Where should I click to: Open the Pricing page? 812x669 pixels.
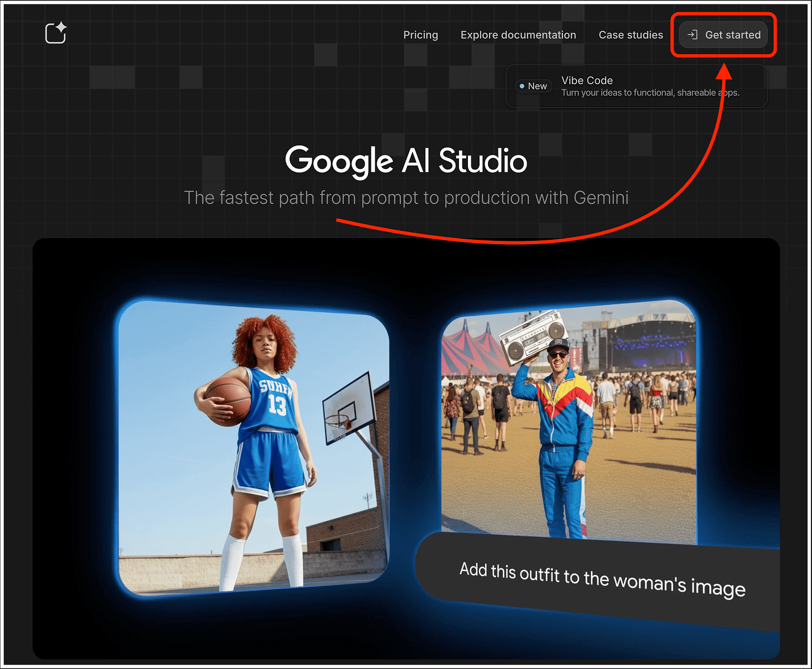[x=420, y=35]
